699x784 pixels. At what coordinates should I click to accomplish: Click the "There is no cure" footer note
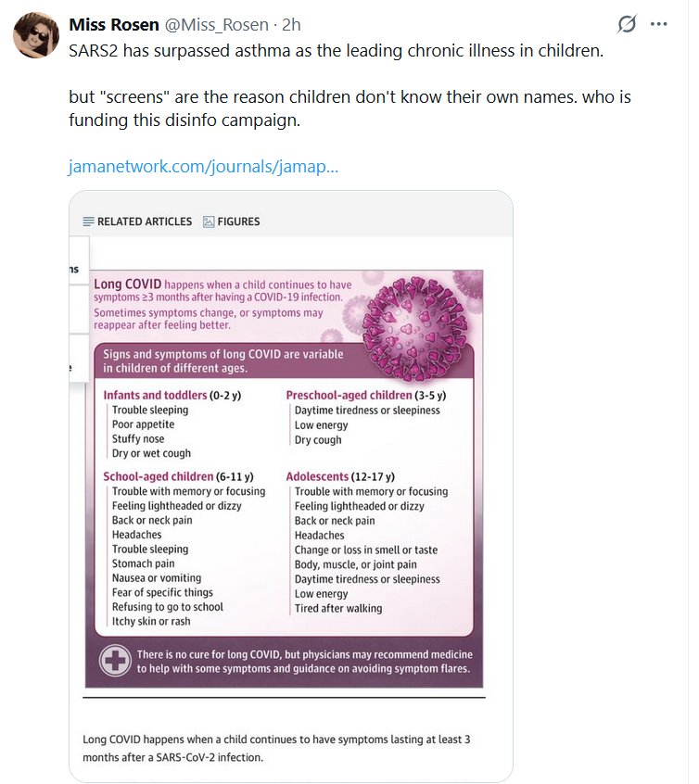coord(304,662)
